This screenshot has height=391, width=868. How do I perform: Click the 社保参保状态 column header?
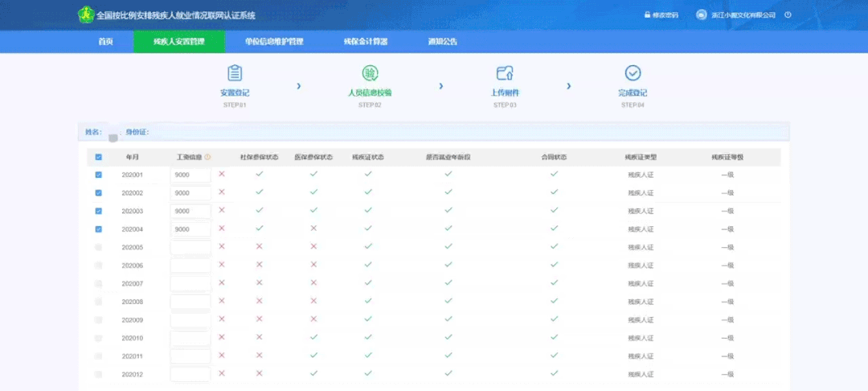pyautogui.click(x=259, y=158)
